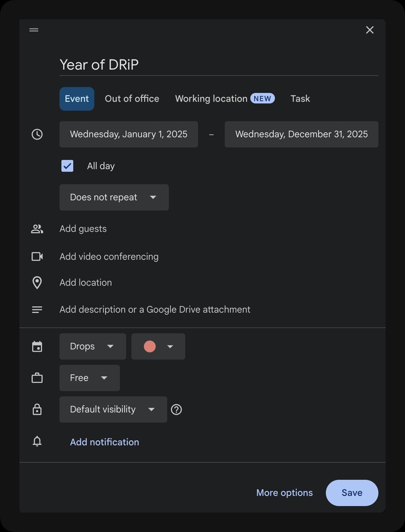Open the event color swatch picker
This screenshot has width=405, height=532.
[x=158, y=346]
